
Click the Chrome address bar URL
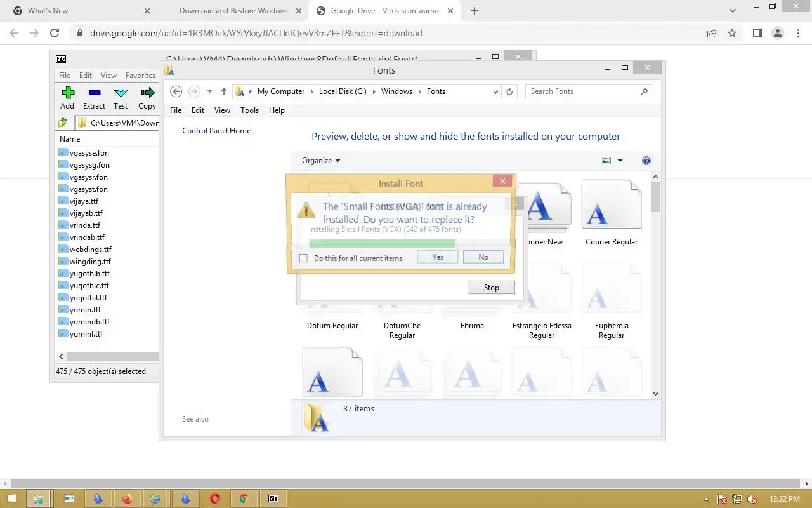pos(256,33)
